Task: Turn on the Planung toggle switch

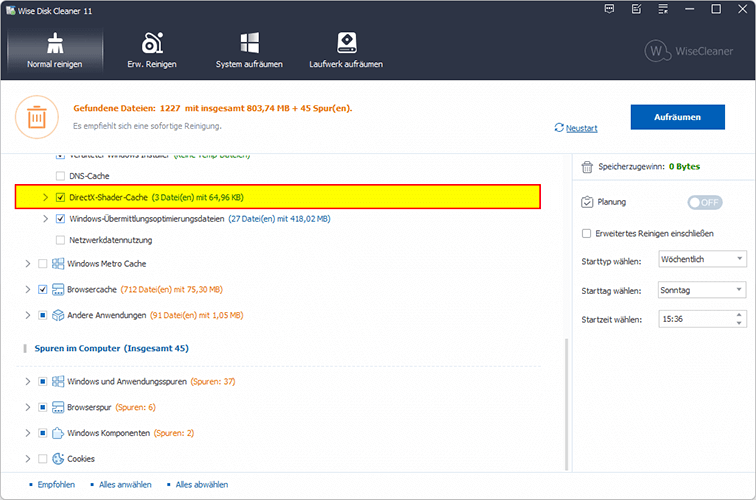Action: 705,203
